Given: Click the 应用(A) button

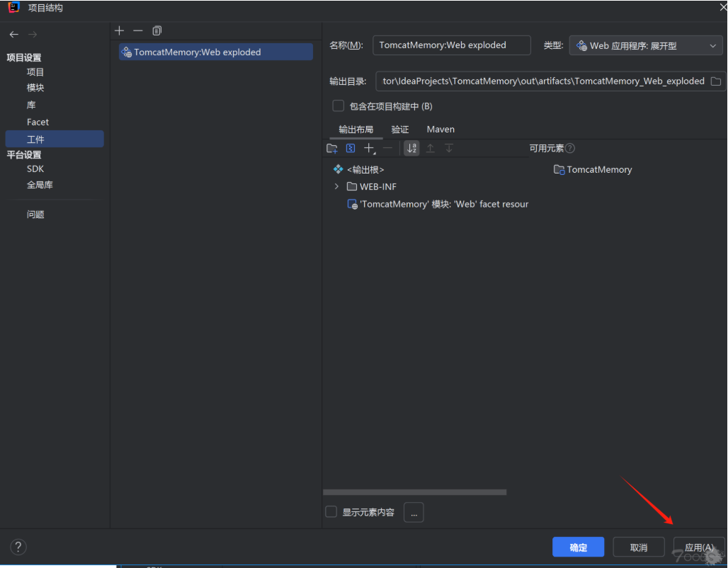Looking at the screenshot, I should [x=699, y=547].
